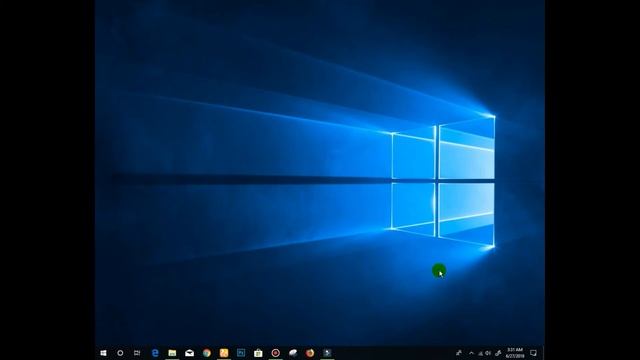Open Cortana search circle

pos(120,353)
